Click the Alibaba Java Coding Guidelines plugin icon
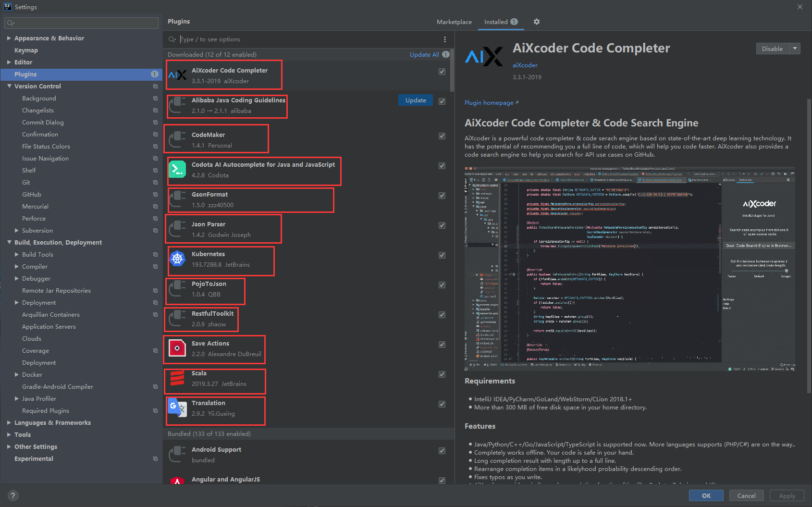This screenshot has width=812, height=507. point(177,105)
